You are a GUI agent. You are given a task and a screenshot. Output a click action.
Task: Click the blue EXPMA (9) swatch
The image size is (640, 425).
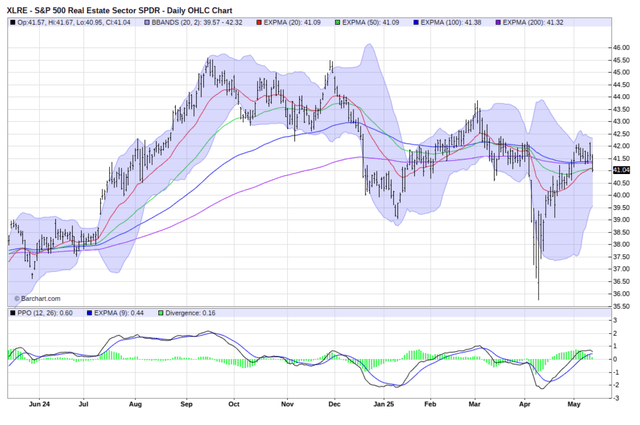tap(89, 313)
